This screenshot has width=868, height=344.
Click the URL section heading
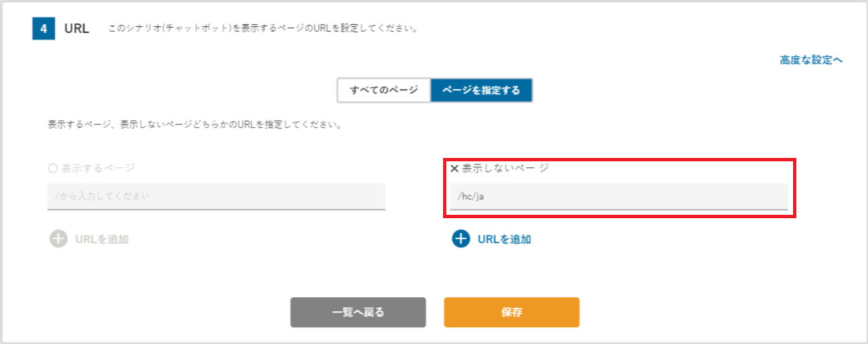pos(76,29)
